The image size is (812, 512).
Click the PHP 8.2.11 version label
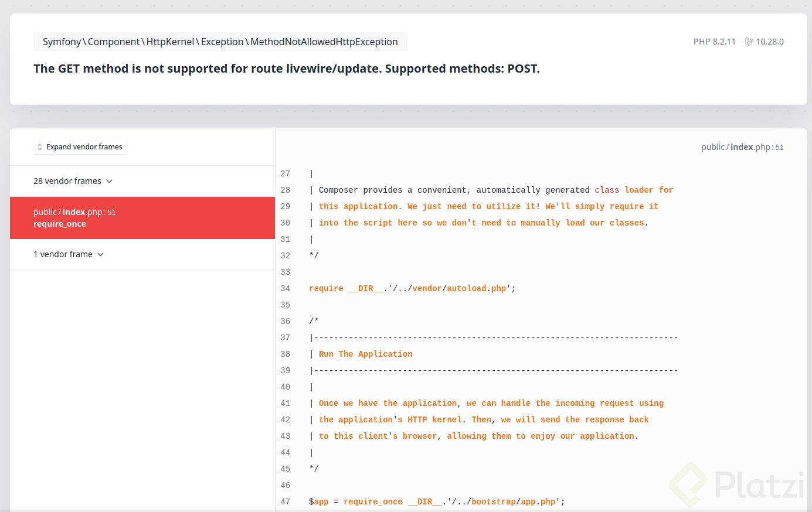click(x=714, y=42)
